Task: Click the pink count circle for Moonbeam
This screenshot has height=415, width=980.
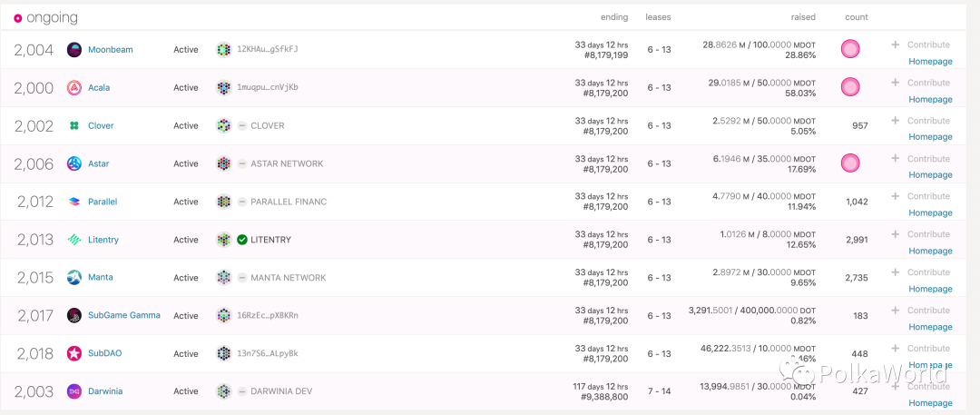Action: point(850,50)
